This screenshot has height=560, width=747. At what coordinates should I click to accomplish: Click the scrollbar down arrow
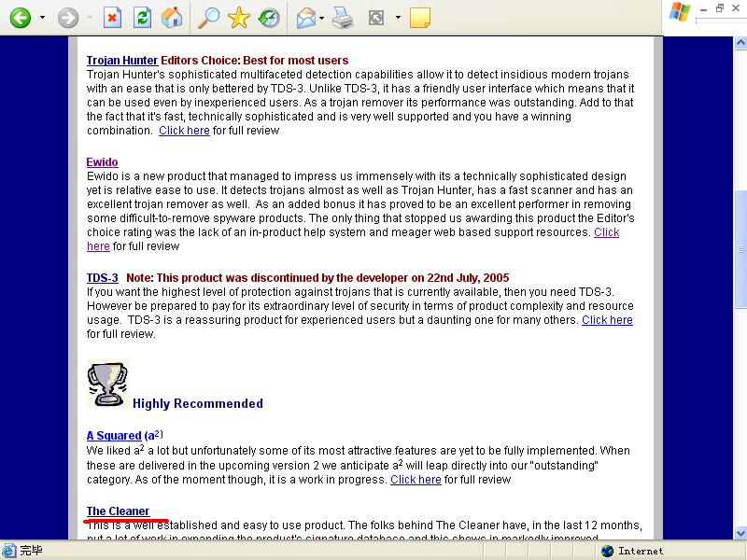740,533
